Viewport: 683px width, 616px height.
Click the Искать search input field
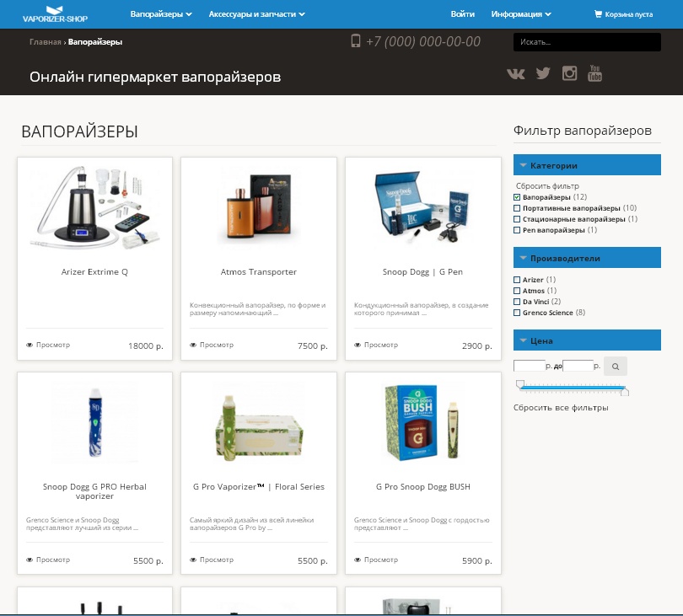[587, 42]
